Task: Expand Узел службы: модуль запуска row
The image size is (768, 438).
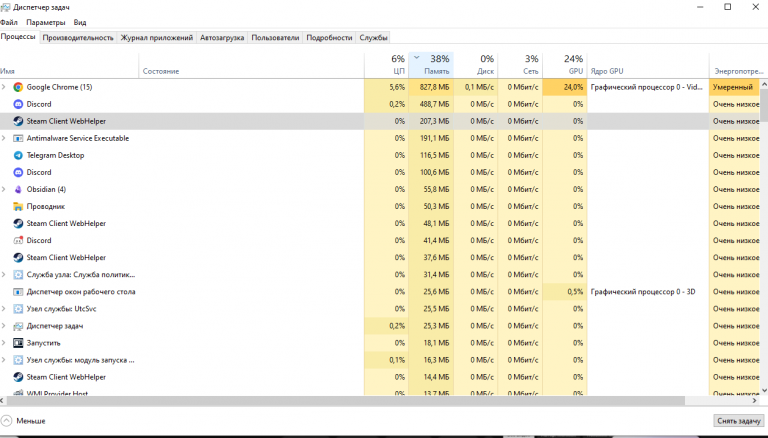Action: point(4,360)
